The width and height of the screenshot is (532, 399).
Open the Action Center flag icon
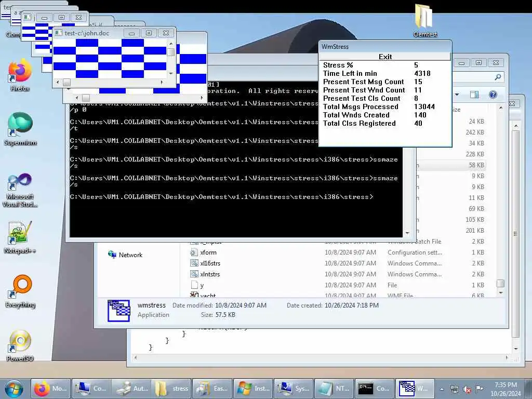(x=479, y=389)
